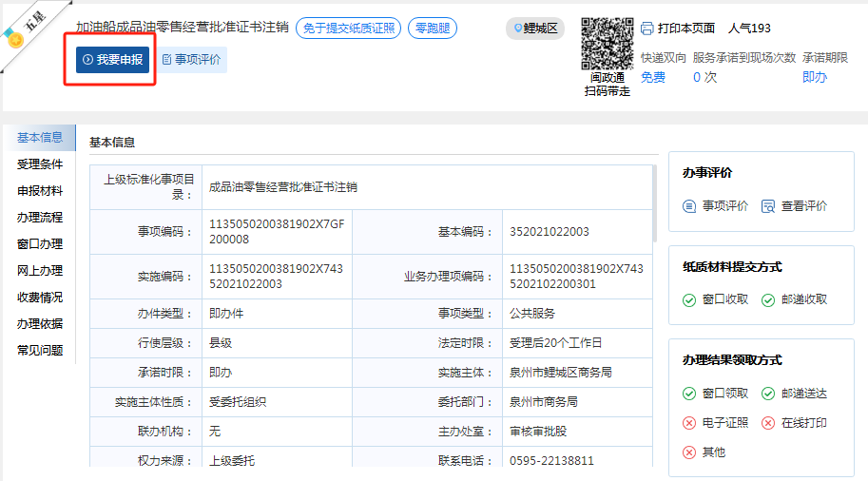Click red cross icon beside 在线打印
The image size is (868, 481).
point(768,423)
